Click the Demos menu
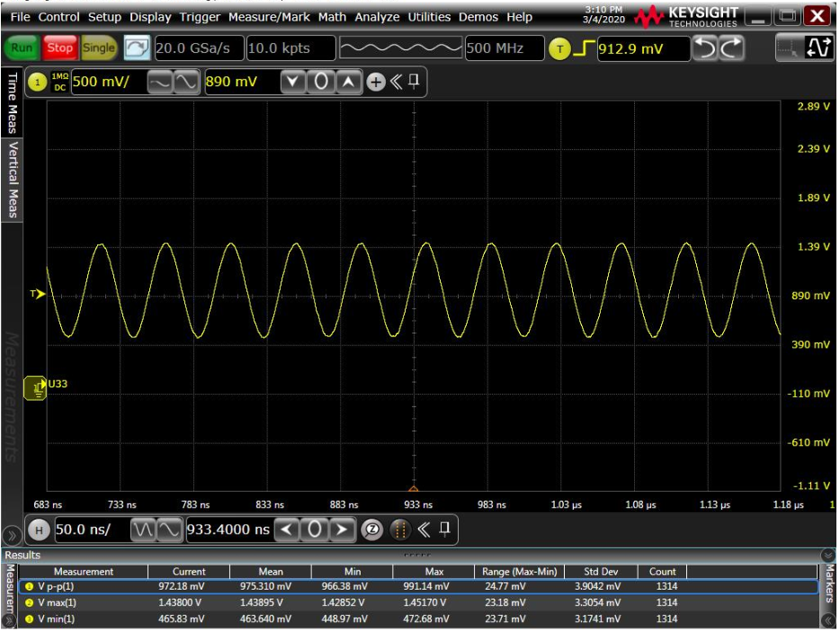 (478, 17)
